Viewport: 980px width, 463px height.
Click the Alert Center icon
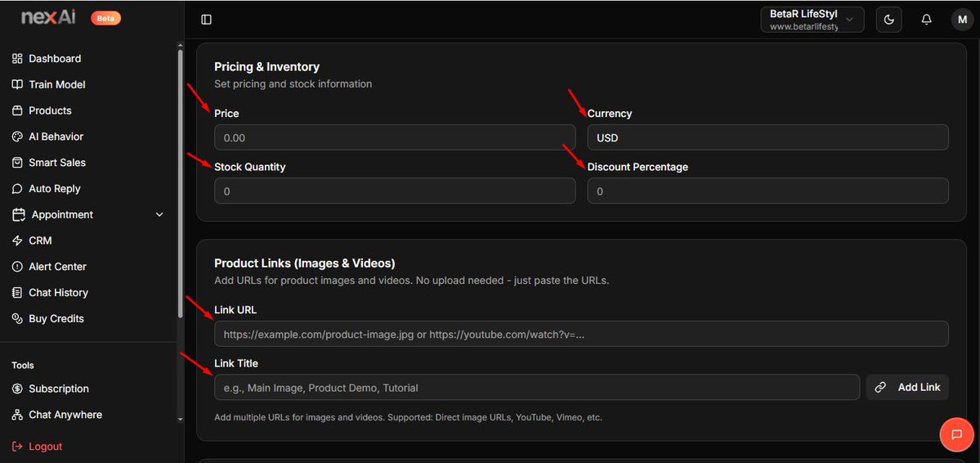click(17, 267)
